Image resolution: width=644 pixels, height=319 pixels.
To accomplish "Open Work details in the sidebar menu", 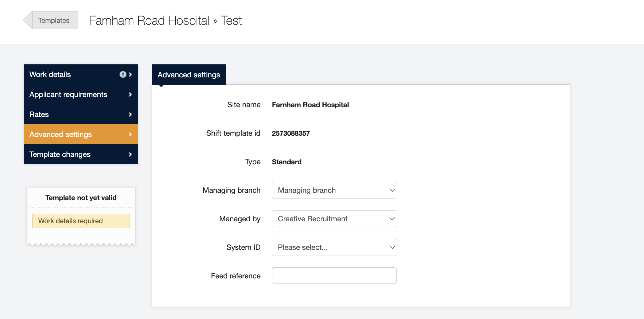I will pos(50,75).
